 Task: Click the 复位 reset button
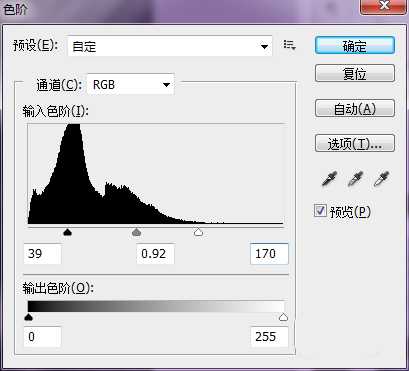pos(355,73)
